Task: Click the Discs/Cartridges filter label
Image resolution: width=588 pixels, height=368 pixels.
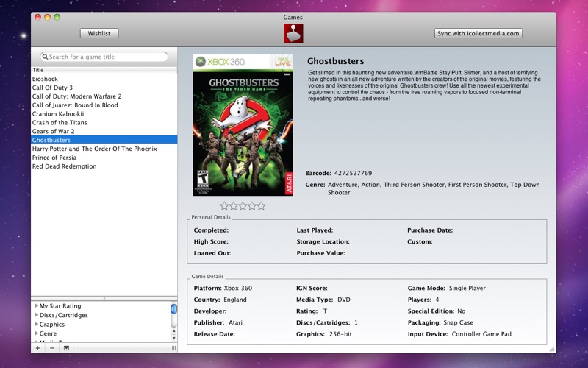Action: (64, 315)
